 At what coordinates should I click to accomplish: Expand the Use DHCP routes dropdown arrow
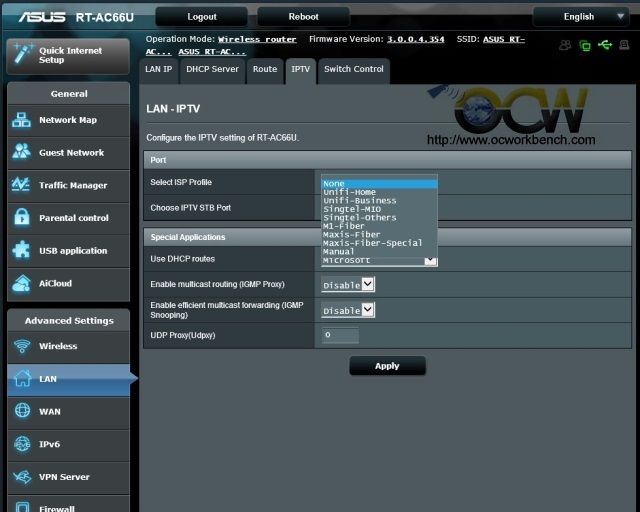430,260
